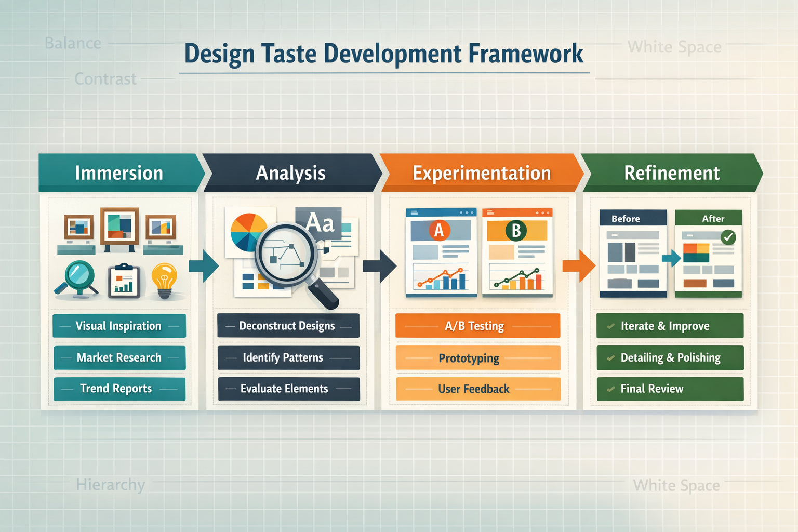Open the Refinement stage header
The image size is (798, 532).
672,173
